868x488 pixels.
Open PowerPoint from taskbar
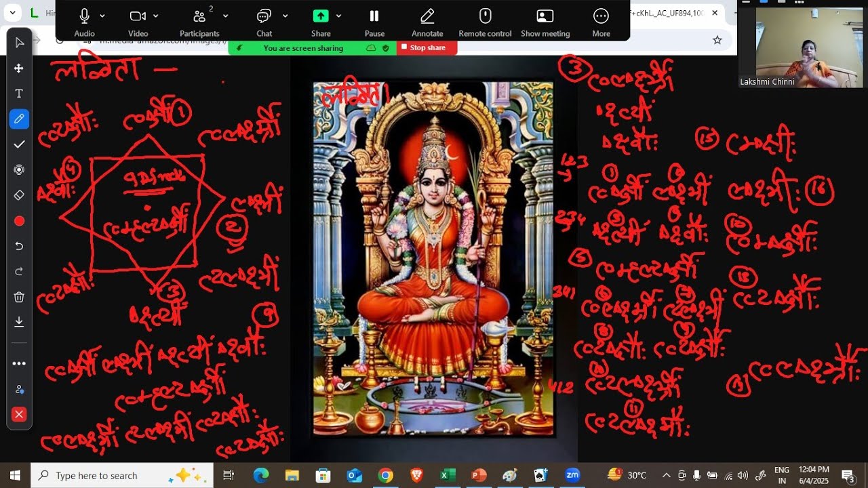479,475
